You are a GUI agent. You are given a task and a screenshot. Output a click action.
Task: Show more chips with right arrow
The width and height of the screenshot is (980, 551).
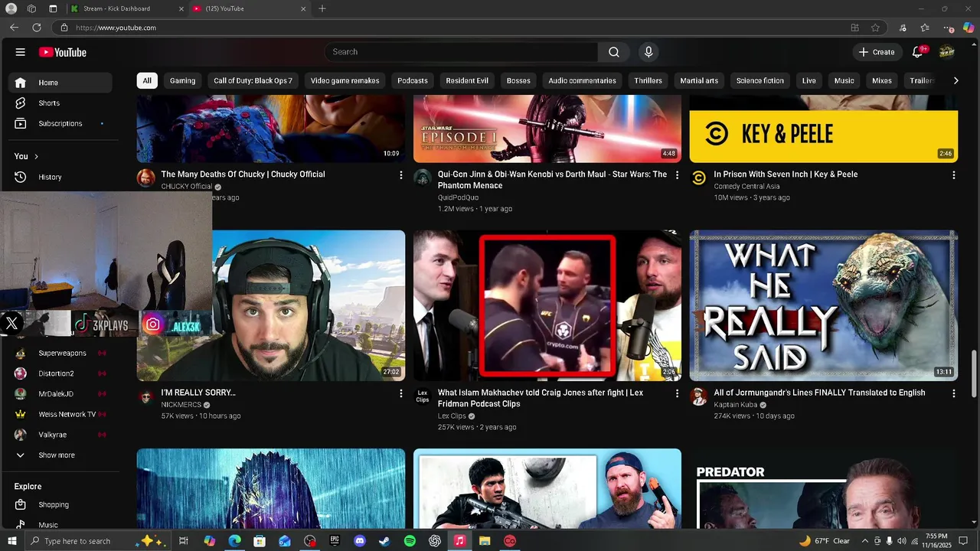pos(955,80)
